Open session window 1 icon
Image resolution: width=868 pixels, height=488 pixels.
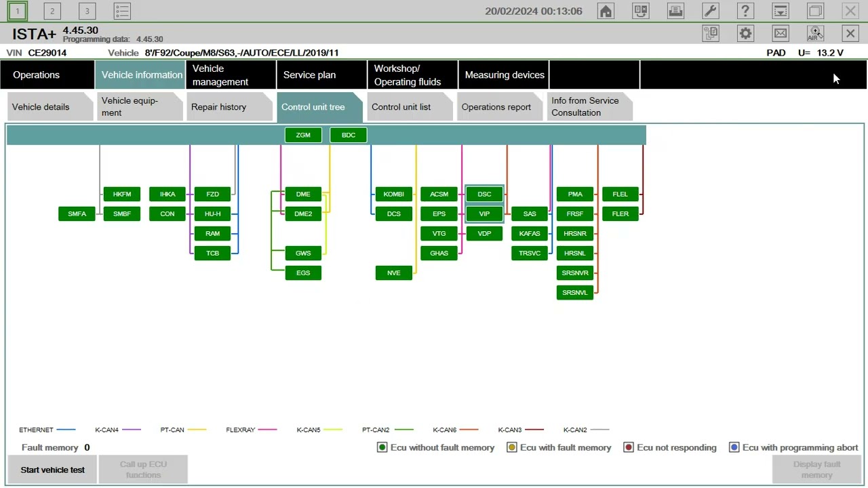click(18, 11)
